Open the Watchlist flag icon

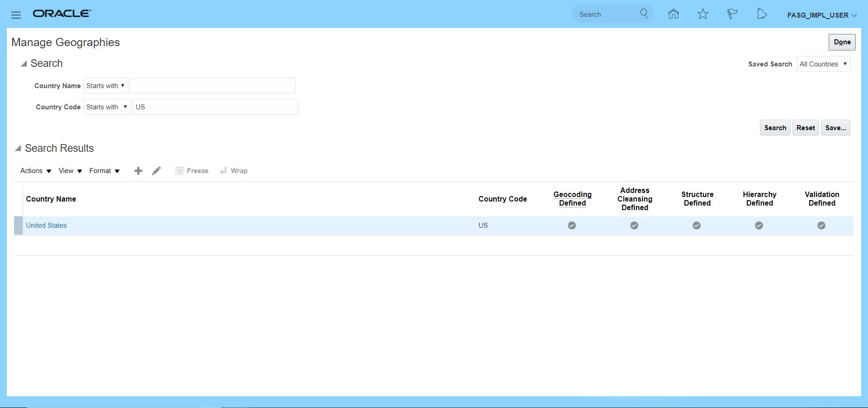[x=732, y=14]
